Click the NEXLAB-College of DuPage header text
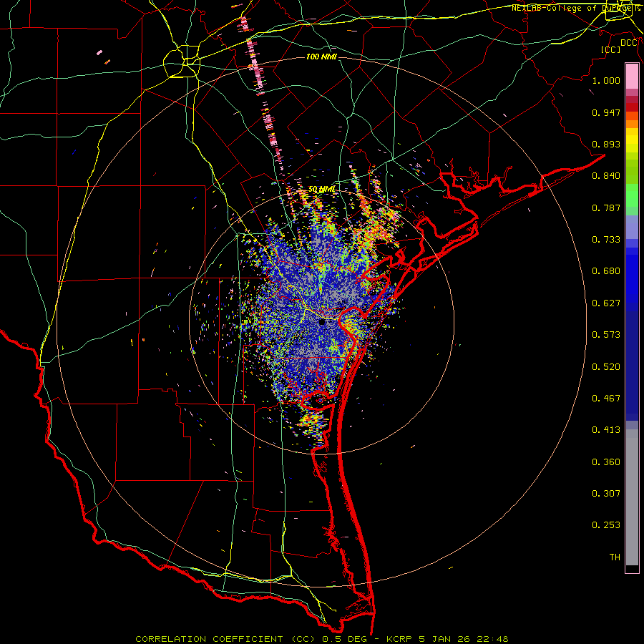The image size is (644, 644). (575, 8)
